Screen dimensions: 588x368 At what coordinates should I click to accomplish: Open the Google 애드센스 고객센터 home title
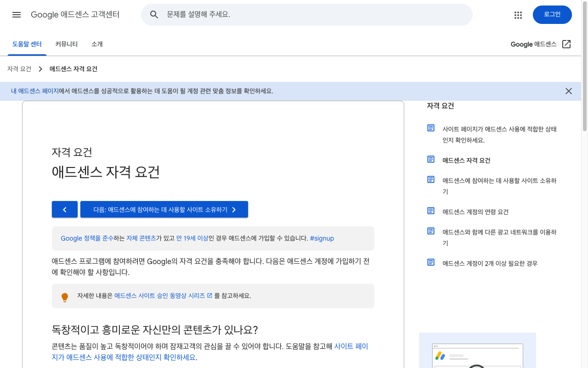coord(75,15)
